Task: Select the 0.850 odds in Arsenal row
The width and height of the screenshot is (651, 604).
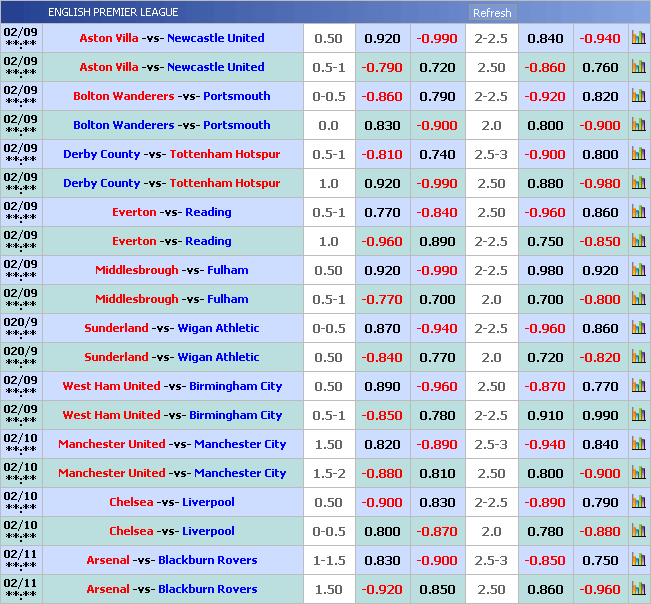Action: (x=438, y=590)
